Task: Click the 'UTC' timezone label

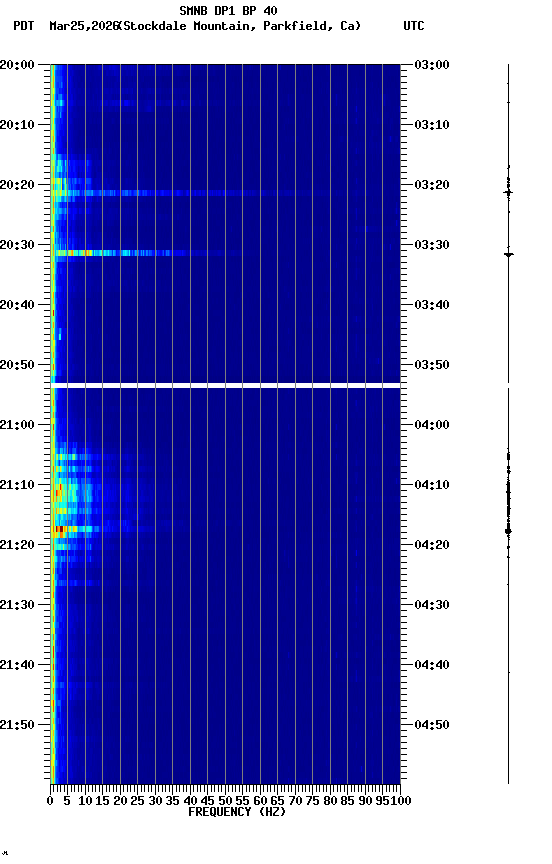Action: point(414,26)
